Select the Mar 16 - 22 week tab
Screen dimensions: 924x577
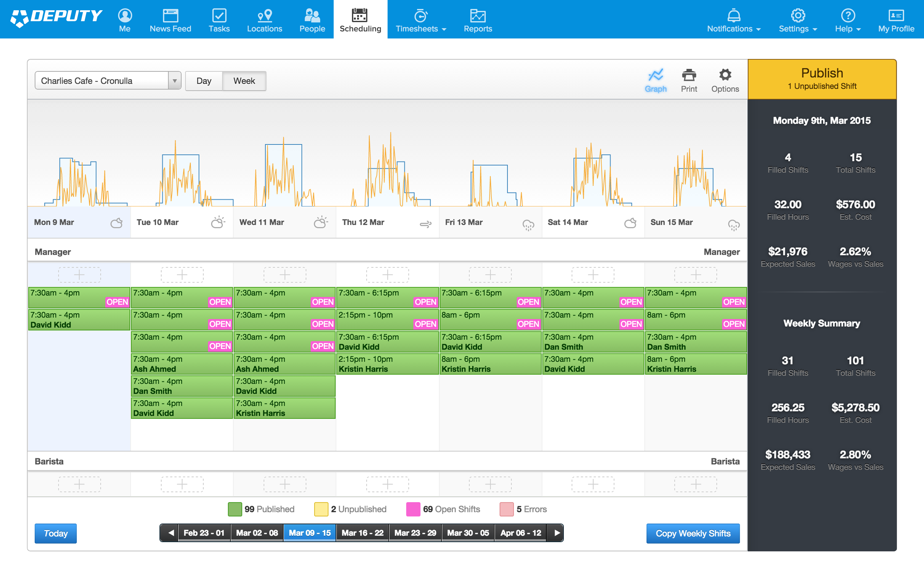click(x=362, y=533)
